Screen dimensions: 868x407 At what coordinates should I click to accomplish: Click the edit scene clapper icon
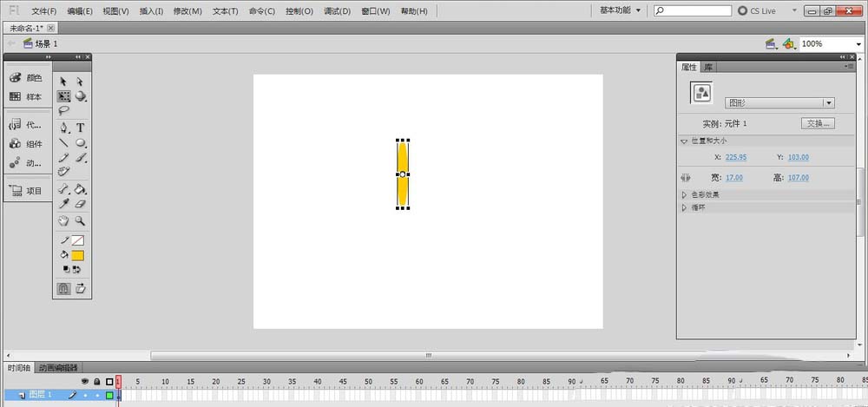771,43
